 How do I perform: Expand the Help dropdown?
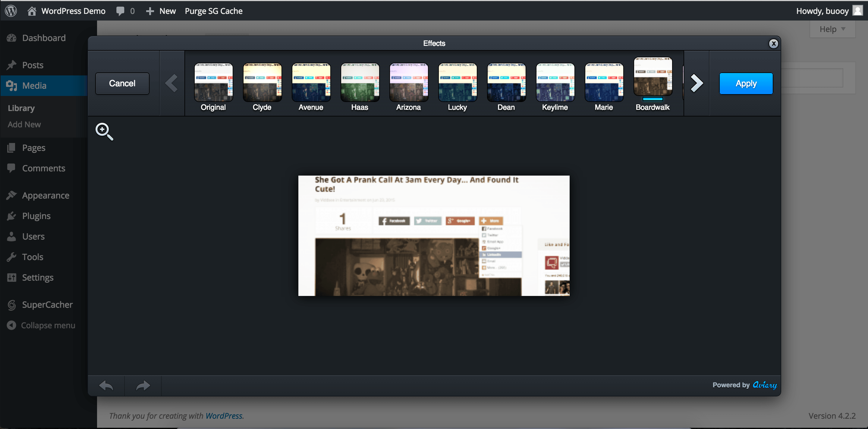click(x=832, y=29)
